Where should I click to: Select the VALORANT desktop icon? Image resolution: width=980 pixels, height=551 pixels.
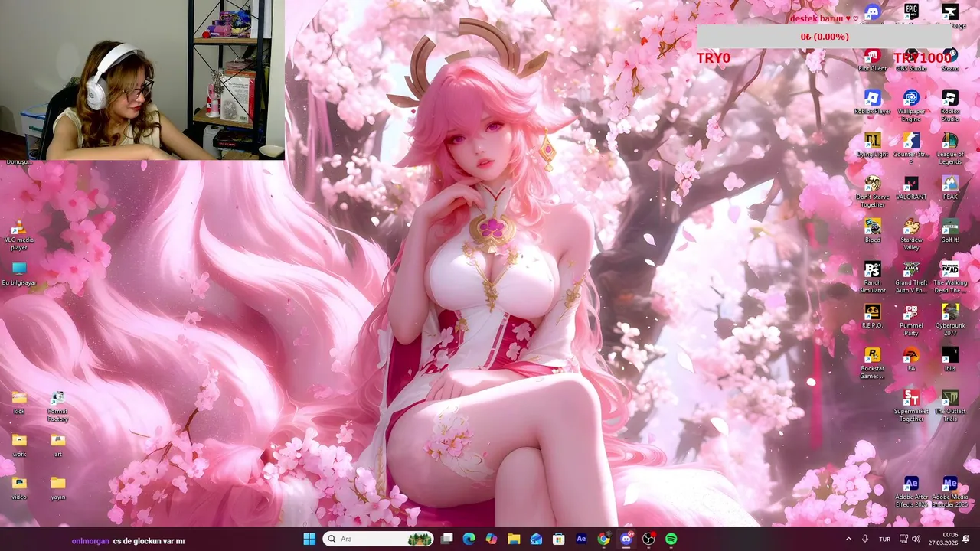[911, 188]
